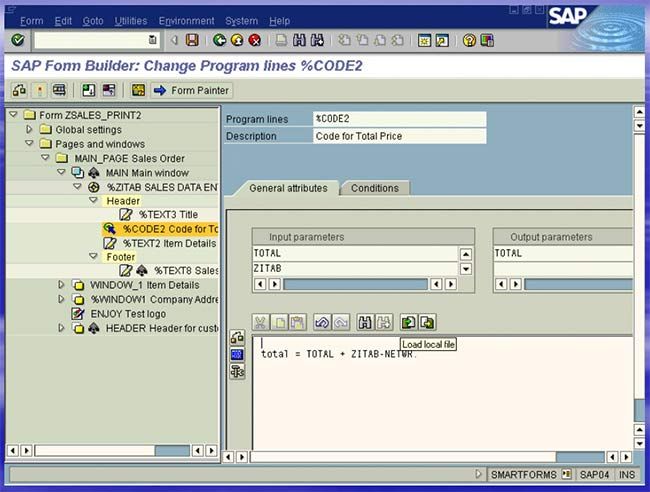Image resolution: width=650 pixels, height=492 pixels.
Task: Click the Check syntax icon beside the code editor
Action: pyautogui.click(x=237, y=337)
